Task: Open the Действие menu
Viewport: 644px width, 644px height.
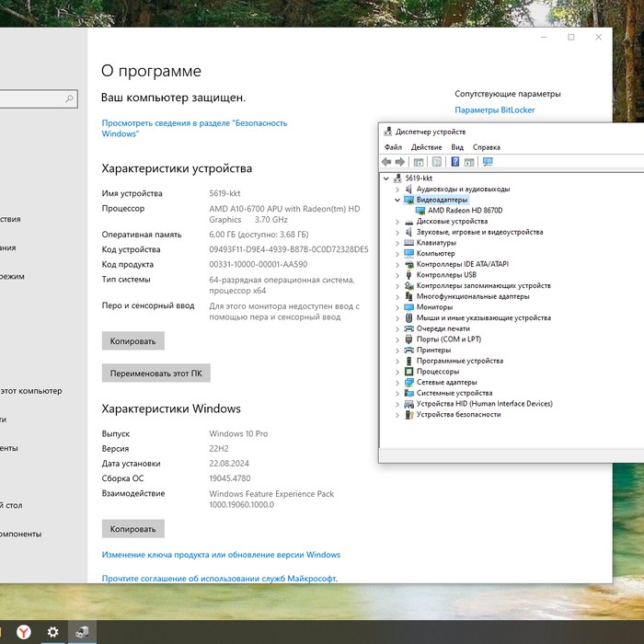Action: [x=426, y=147]
